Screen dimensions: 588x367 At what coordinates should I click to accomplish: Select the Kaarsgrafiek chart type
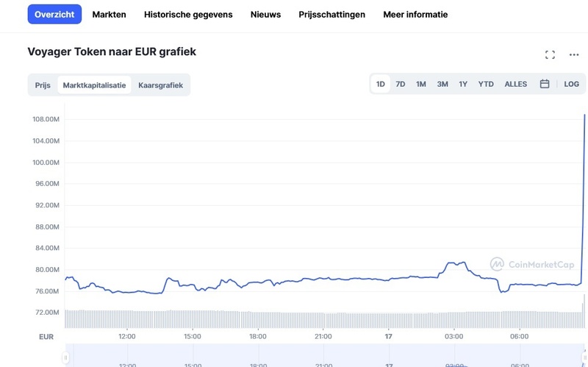coord(160,85)
